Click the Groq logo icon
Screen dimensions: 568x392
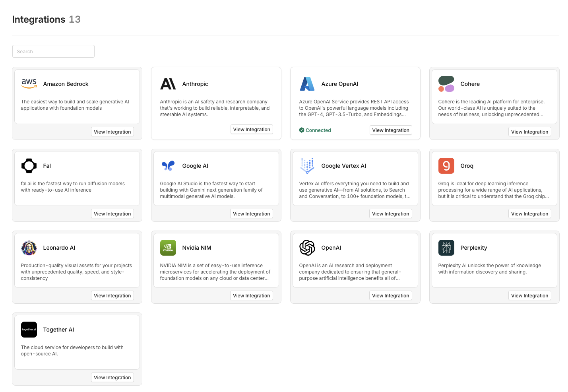coord(446,166)
